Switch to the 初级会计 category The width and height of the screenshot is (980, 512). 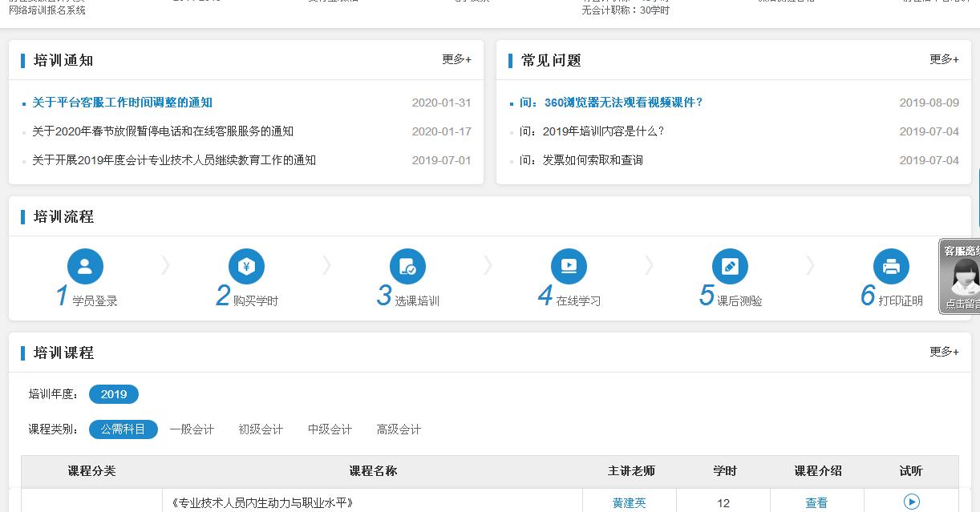click(x=261, y=429)
